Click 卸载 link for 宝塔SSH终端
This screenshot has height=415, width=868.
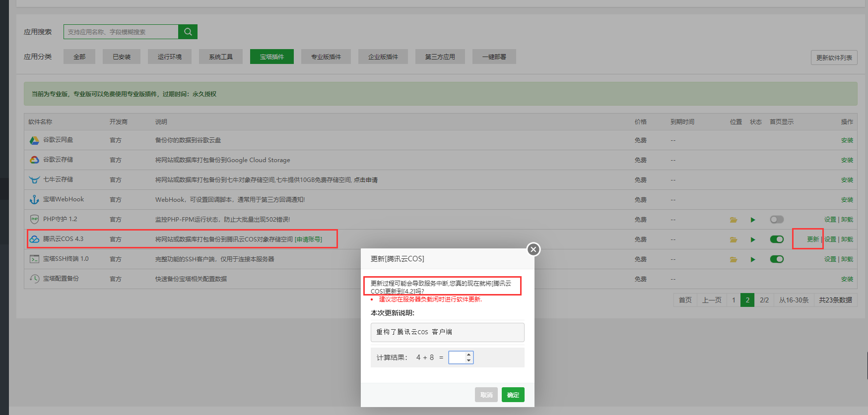(847, 259)
